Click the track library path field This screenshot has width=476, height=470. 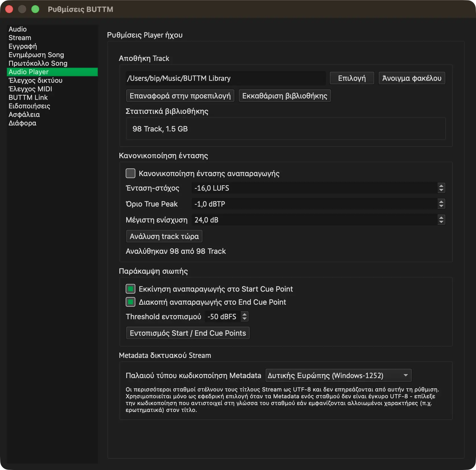(225, 78)
